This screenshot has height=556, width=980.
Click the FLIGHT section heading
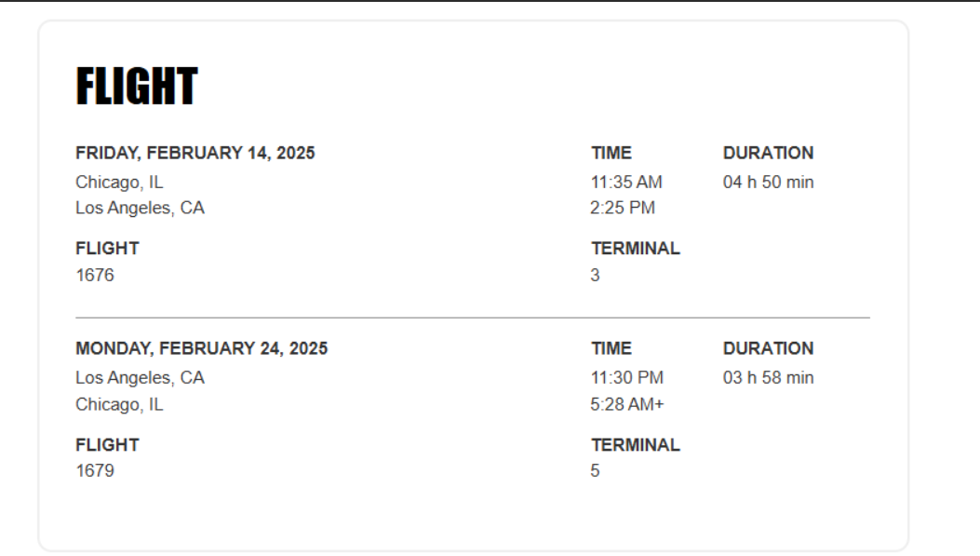coord(136,86)
